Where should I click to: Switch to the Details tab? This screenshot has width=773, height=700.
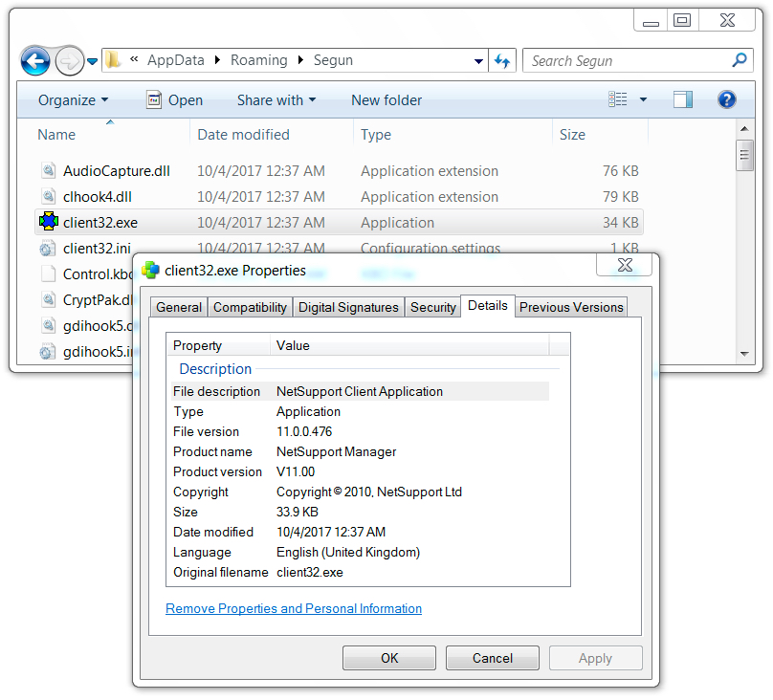[x=488, y=306]
